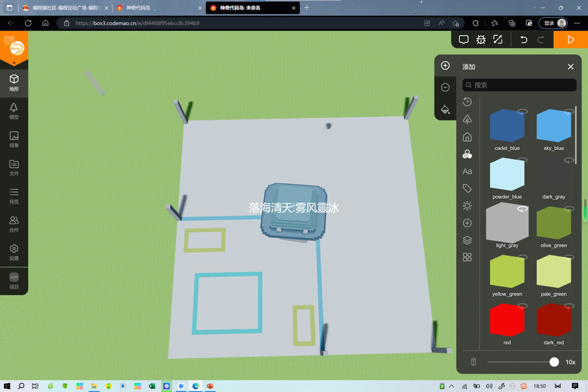Open the 导览 guide panel

[x=14, y=196]
